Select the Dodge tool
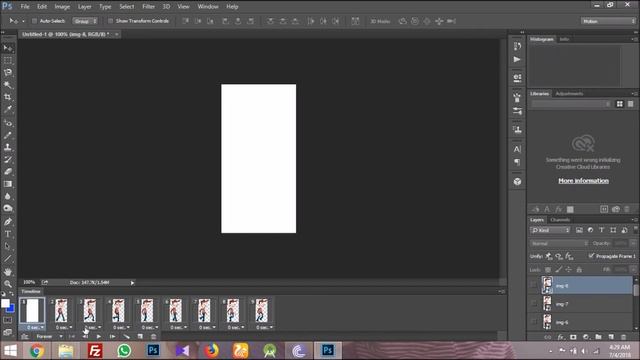This screenshot has width=640, height=360. [8, 209]
